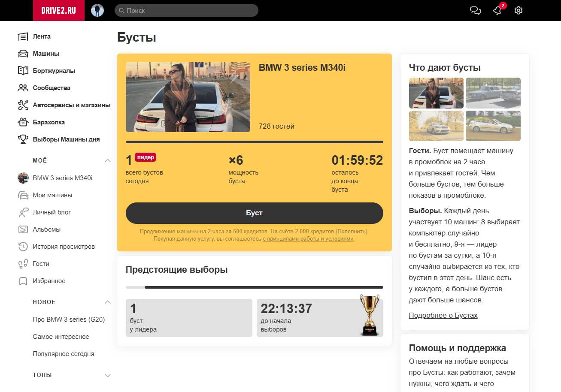
Task: Open Лента feed icon in sidebar
Action: [23, 36]
